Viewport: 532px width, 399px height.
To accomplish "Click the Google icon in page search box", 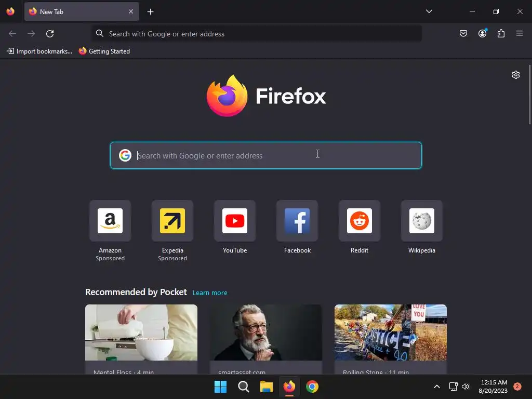I will pos(125,155).
